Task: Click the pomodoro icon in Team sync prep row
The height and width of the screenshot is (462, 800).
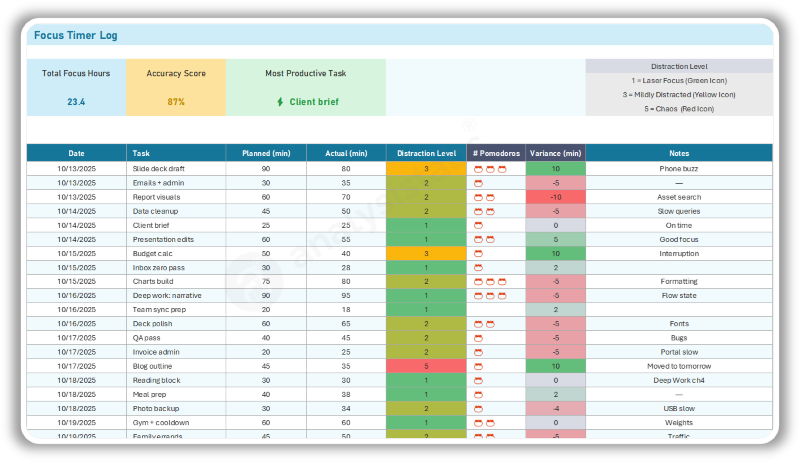Action: [x=478, y=310]
